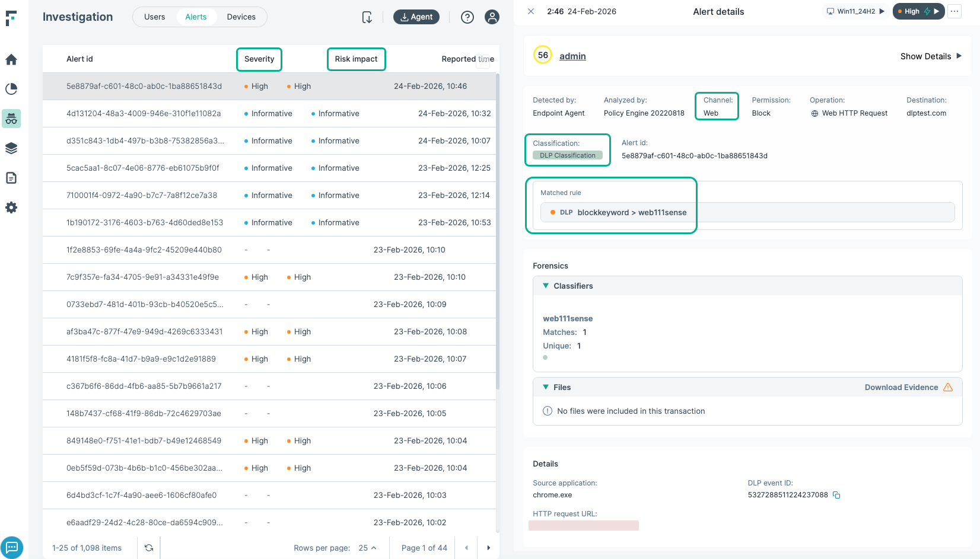Image resolution: width=980 pixels, height=559 pixels.
Task: Click the help question mark icon
Action: pyautogui.click(x=467, y=17)
